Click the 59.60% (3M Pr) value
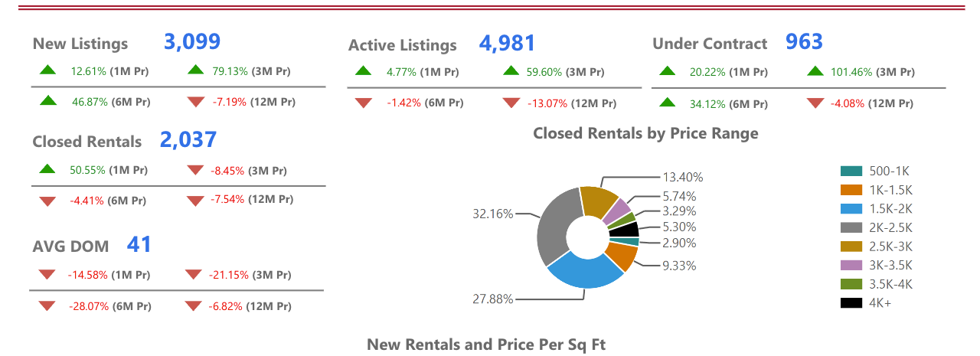 565,72
